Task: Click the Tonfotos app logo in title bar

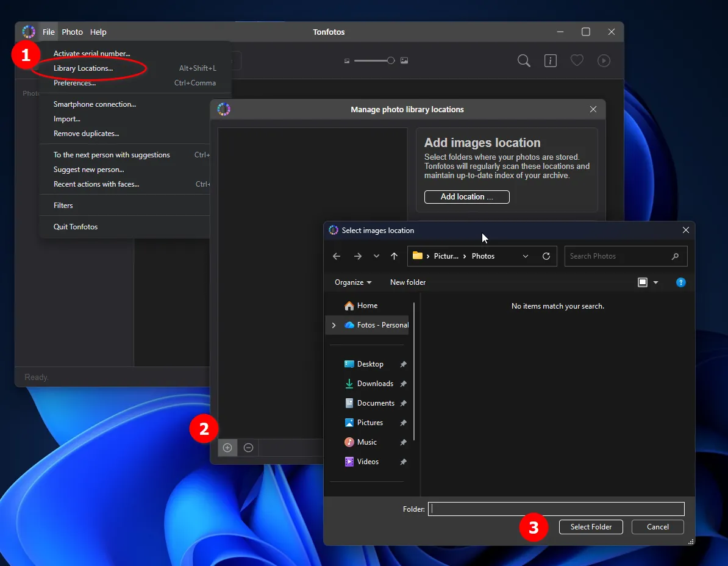Action: coord(29,32)
